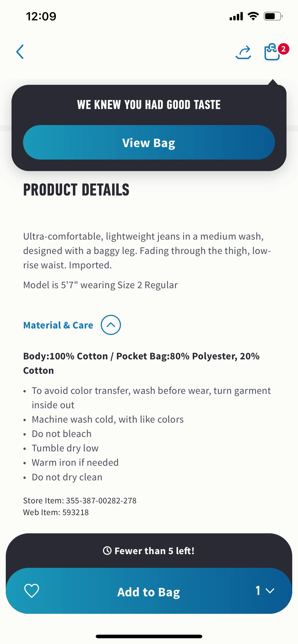Tap the Fewer than 5 left banner
Screen dimensions: 298x644
tap(149, 551)
